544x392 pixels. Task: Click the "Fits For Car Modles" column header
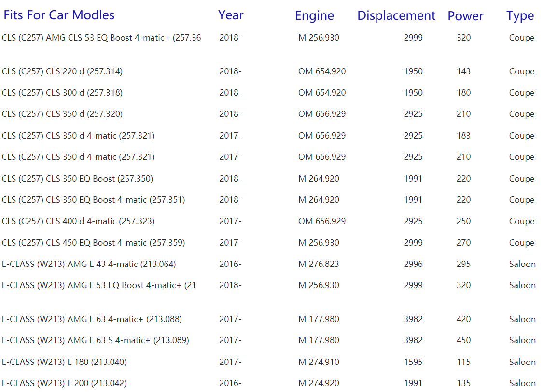(59, 15)
